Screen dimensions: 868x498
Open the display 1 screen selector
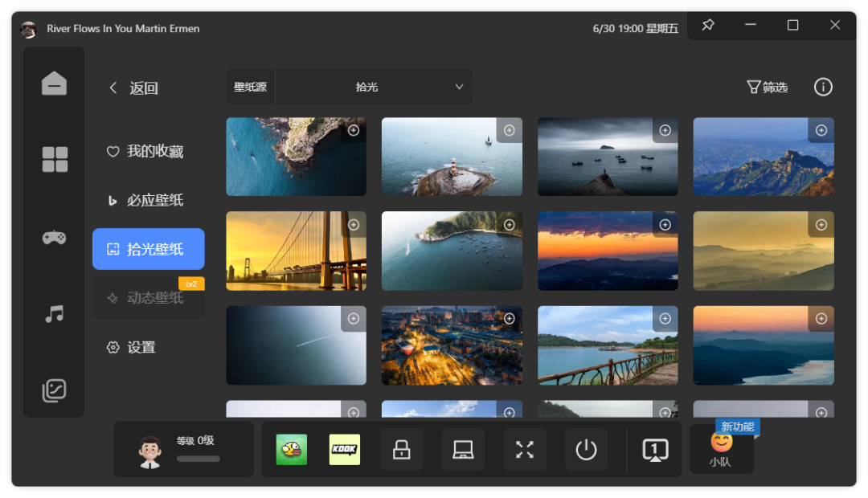655,450
